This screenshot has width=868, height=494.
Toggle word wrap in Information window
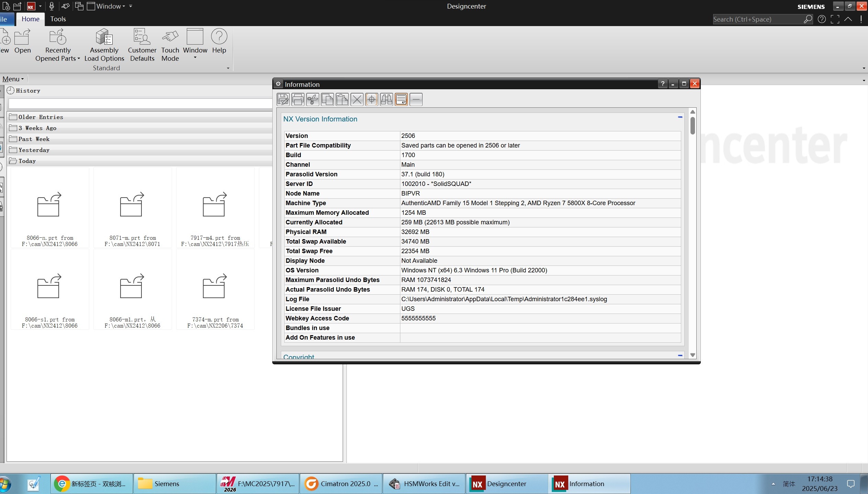pyautogui.click(x=401, y=99)
